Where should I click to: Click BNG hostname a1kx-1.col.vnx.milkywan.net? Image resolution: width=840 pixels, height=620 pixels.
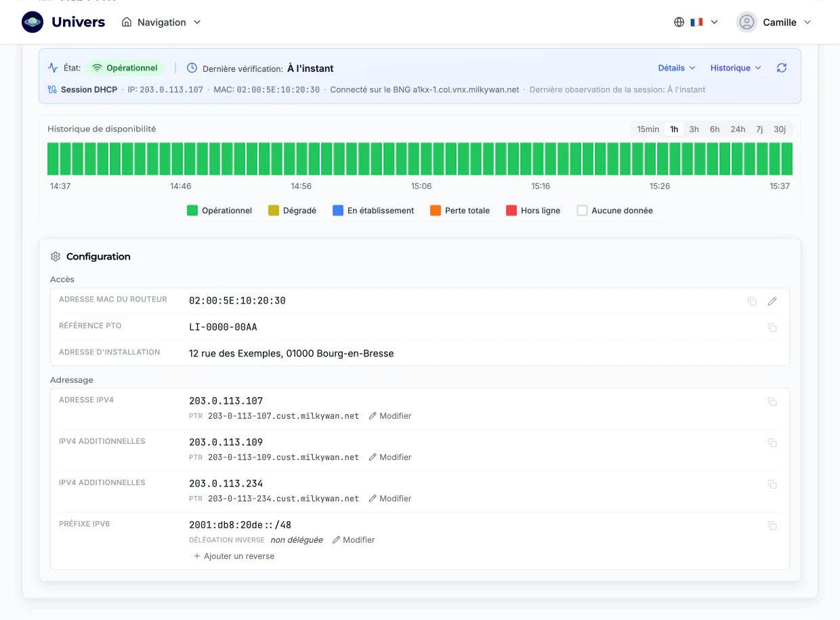coord(466,89)
